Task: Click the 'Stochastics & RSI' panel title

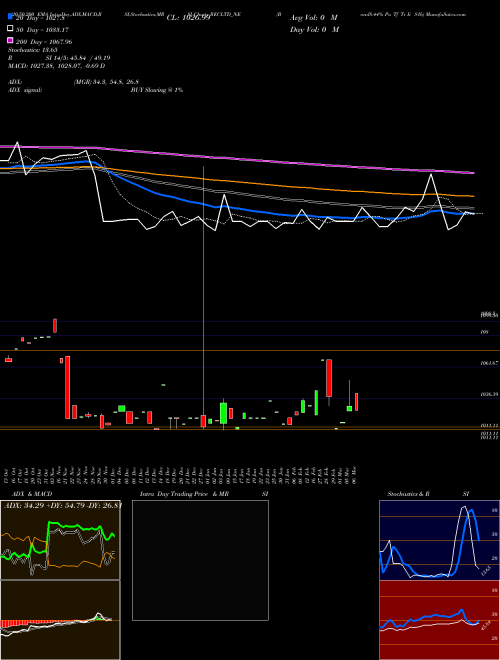Action: coord(428,494)
